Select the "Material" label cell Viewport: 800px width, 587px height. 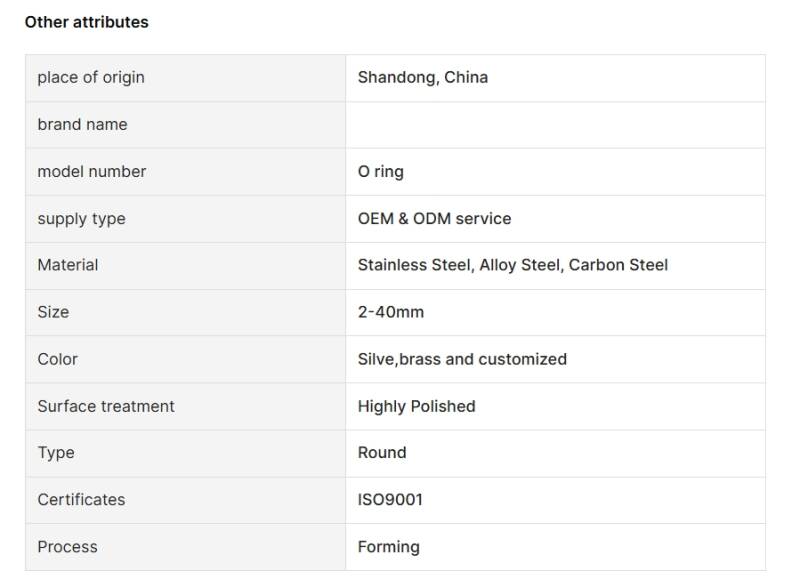[68, 265]
